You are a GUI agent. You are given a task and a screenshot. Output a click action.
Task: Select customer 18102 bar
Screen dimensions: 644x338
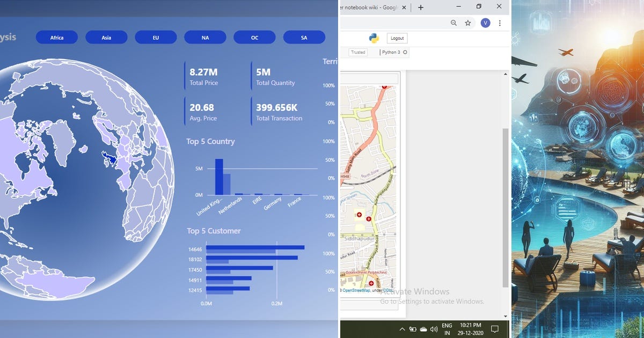[252, 258]
